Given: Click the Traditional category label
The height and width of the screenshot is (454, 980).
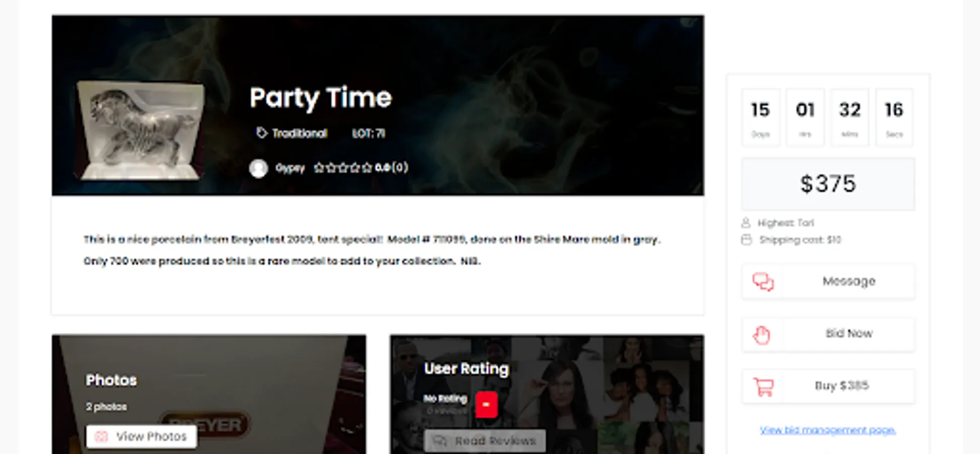Looking at the screenshot, I should coord(299,133).
